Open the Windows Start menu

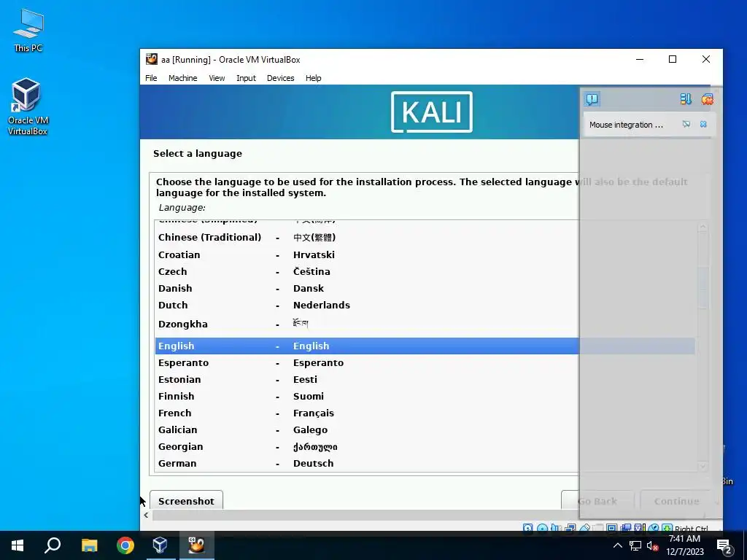(18, 545)
